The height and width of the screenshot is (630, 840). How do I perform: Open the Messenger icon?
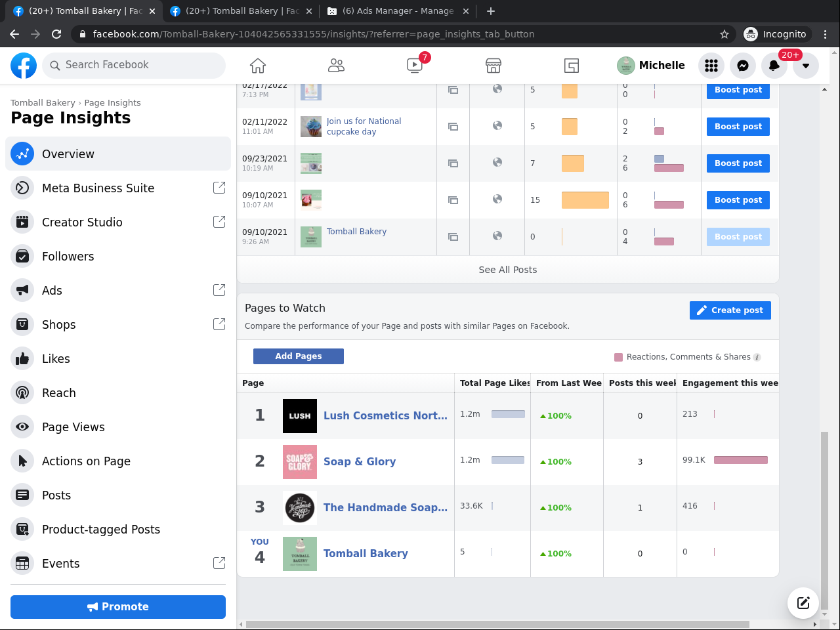(x=743, y=66)
